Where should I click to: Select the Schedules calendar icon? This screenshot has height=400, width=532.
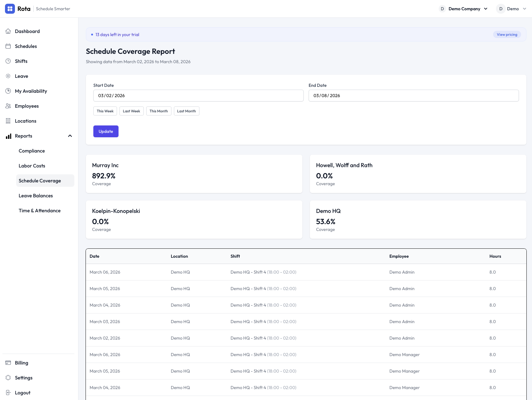coord(8,46)
